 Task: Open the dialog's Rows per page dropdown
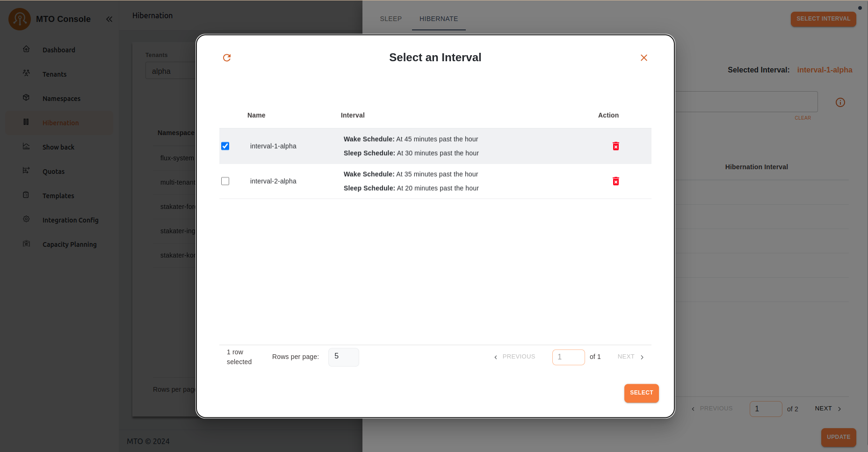[x=343, y=357]
